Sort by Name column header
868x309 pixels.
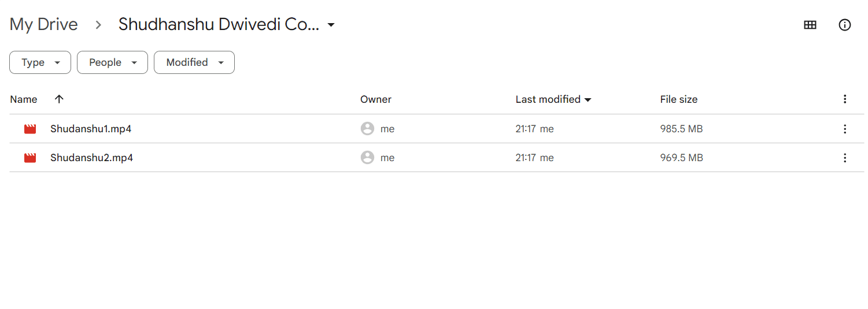click(24, 99)
